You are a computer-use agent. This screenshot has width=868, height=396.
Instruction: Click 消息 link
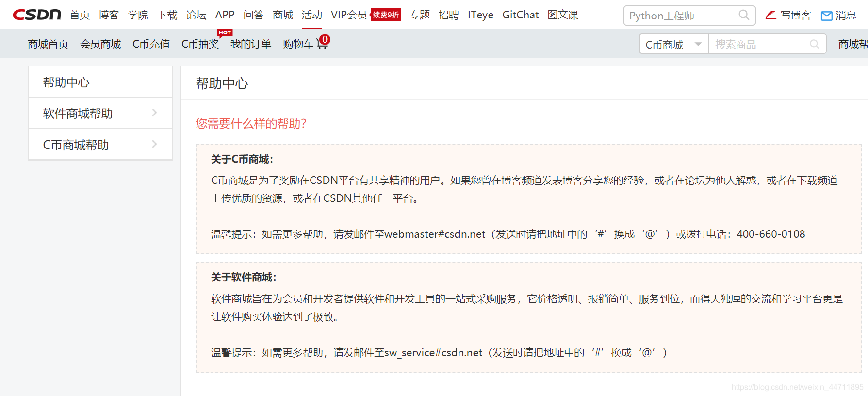pos(846,16)
